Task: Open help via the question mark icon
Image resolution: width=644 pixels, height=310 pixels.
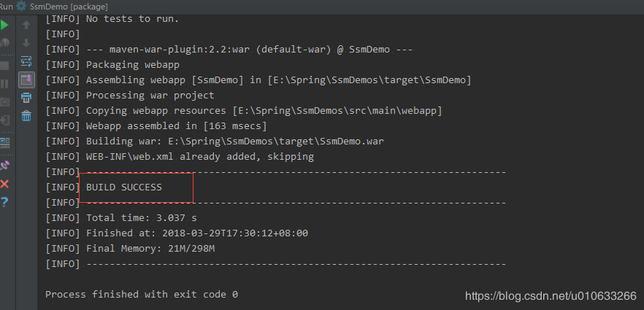Action: 4,202
